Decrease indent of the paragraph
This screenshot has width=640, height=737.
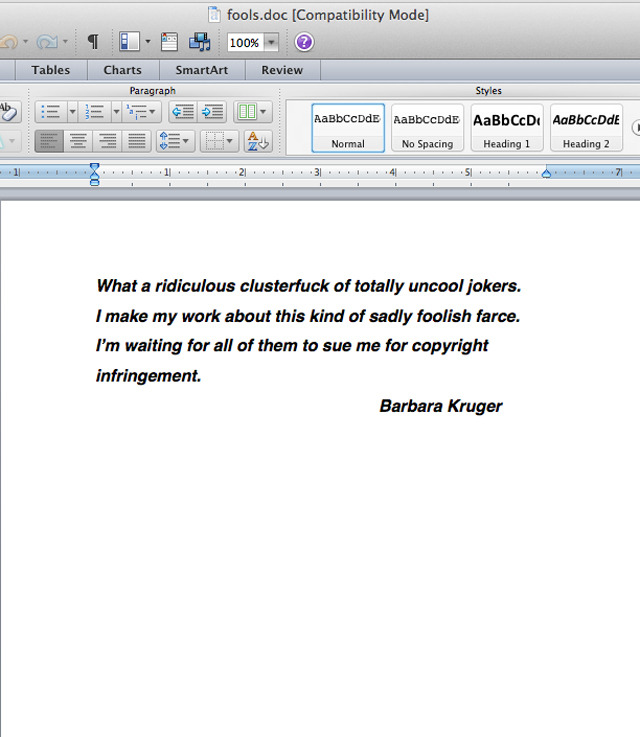[182, 112]
